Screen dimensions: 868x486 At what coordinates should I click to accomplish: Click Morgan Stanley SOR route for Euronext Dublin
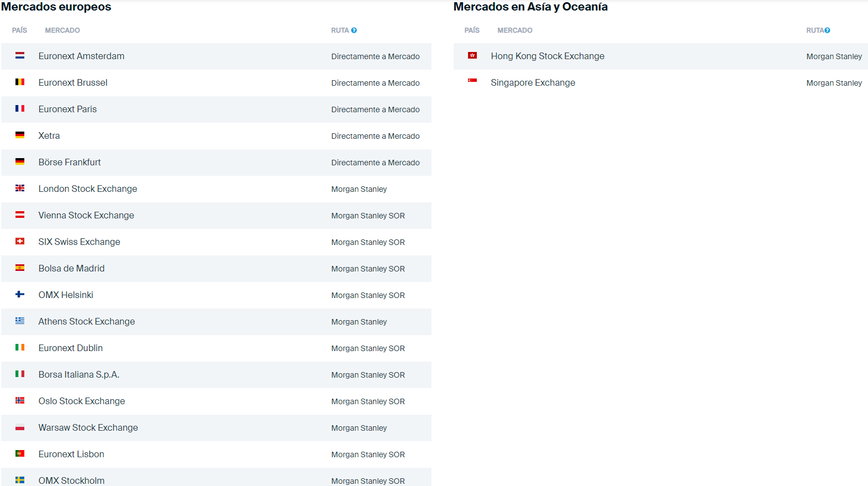(x=368, y=348)
